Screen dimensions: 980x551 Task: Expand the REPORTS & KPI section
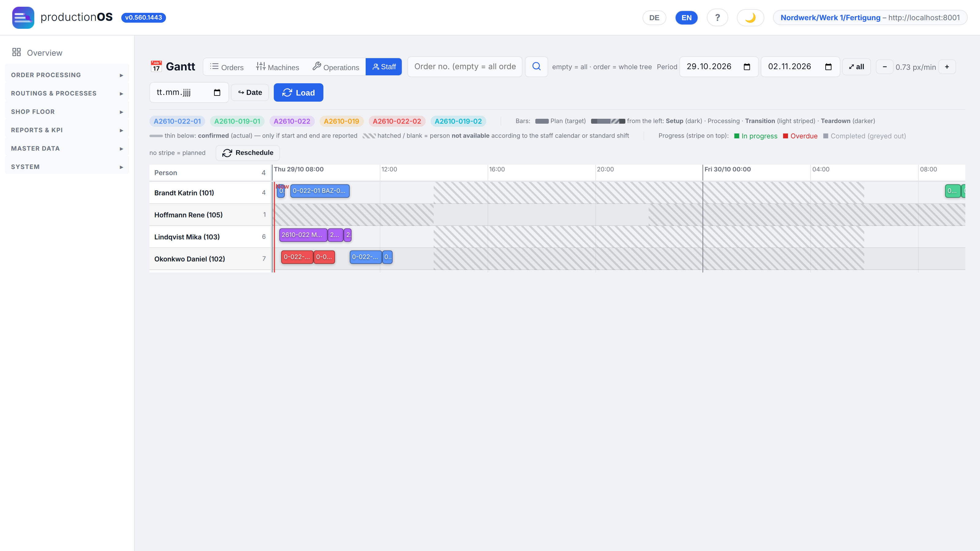(x=67, y=130)
